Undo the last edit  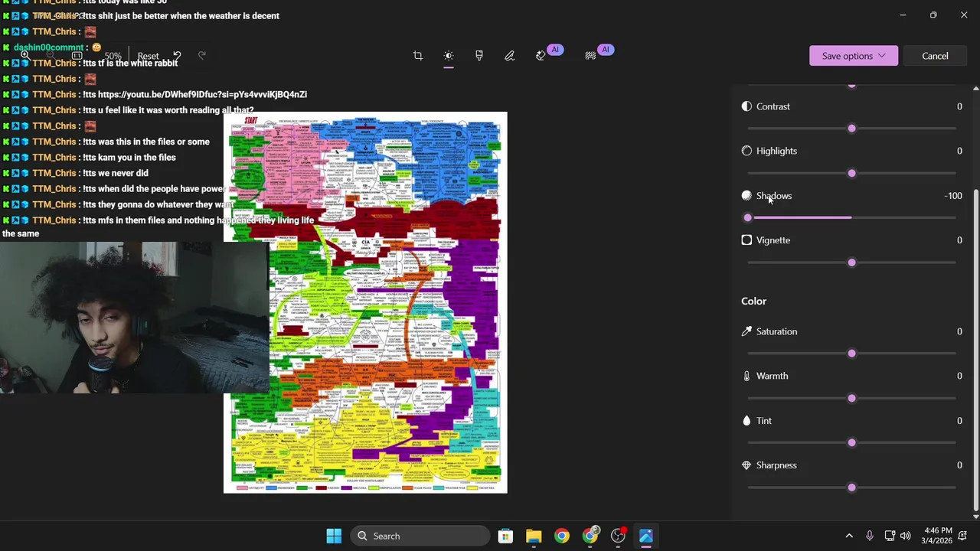click(177, 56)
